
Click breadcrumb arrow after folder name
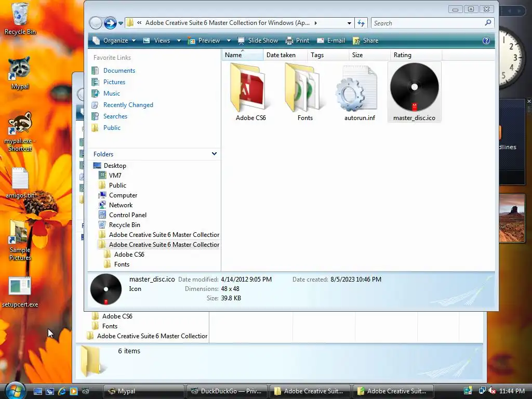click(x=316, y=23)
